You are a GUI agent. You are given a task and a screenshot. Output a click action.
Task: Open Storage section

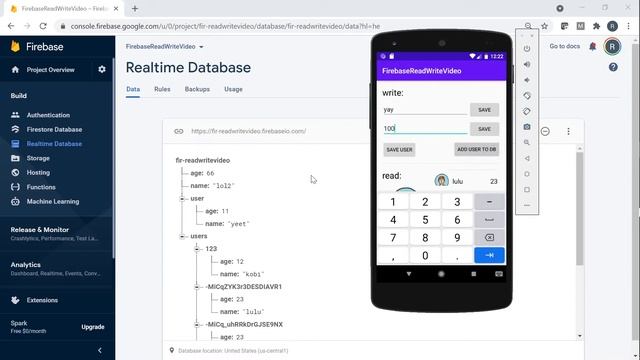coord(38,158)
